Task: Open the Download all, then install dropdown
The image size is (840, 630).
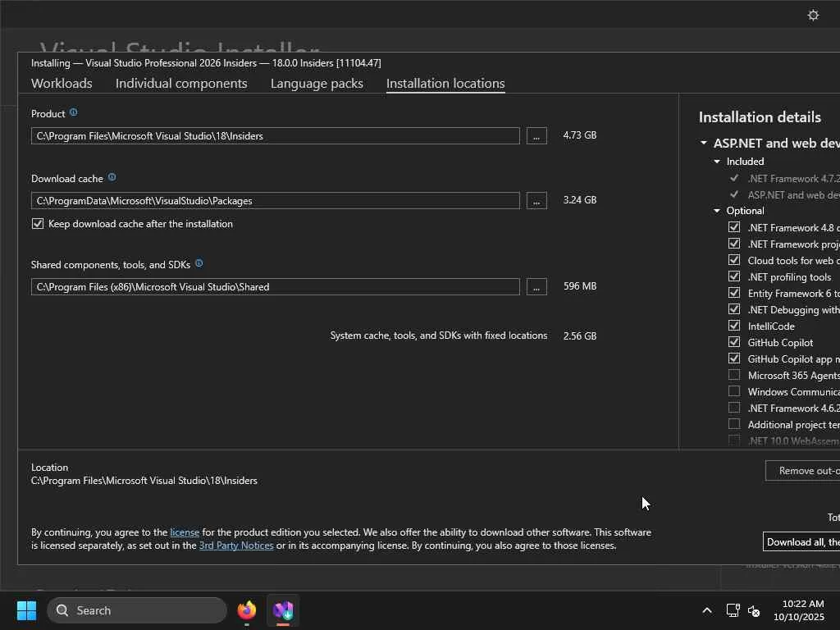Action: [x=801, y=541]
